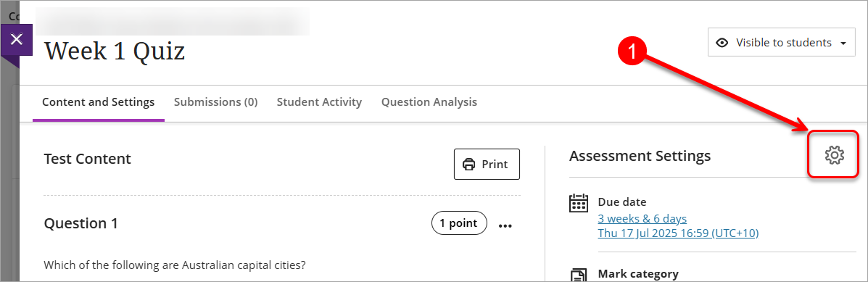Click the Question 1 heading
Screen dimensions: 868x282
click(x=80, y=223)
